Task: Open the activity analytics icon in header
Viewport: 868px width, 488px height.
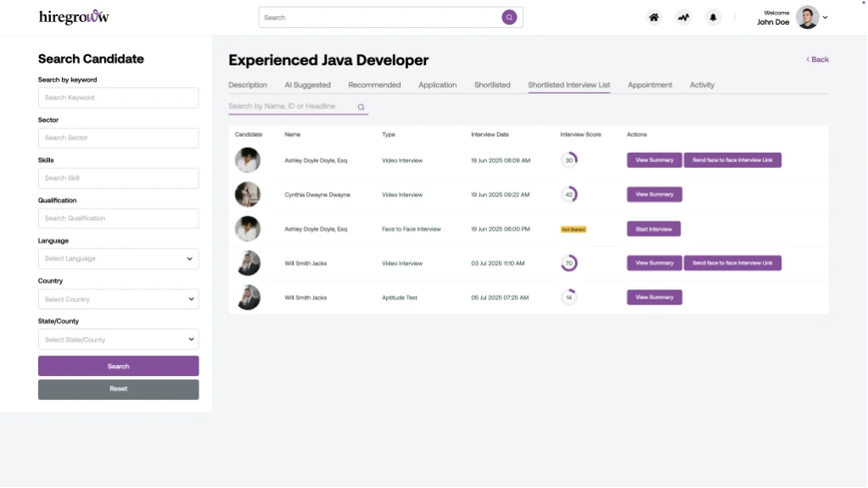Action: tap(683, 17)
